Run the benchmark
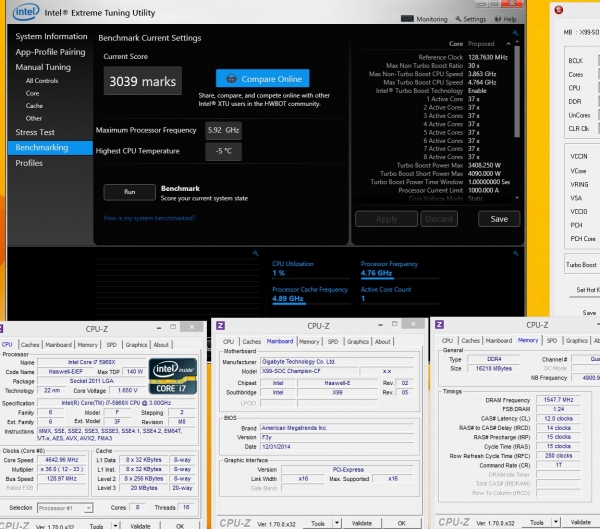Image resolution: width=600 pixels, height=529 pixels. (x=129, y=192)
